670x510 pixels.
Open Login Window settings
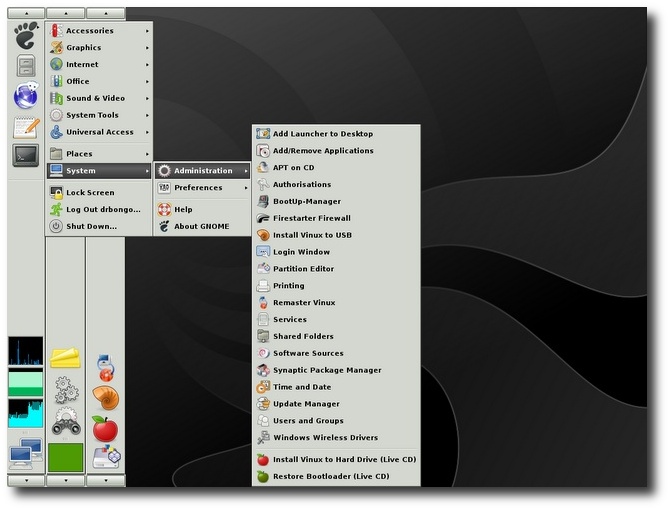[x=336, y=252]
